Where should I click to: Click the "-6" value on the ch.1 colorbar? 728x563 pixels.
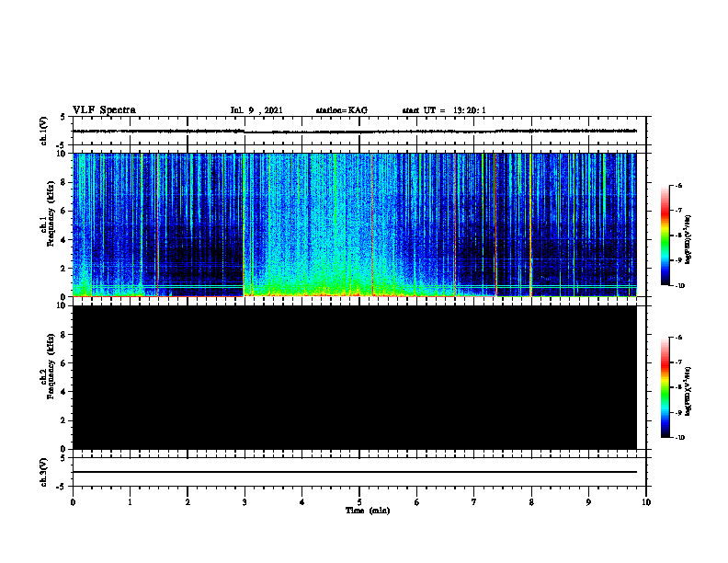(x=679, y=185)
